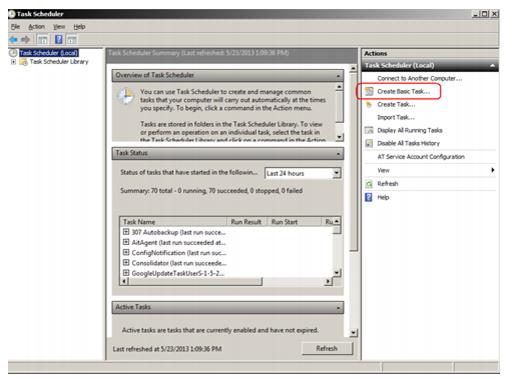Click the Display All Running Tasks icon
Screen dimensions: 507x382
pos(369,130)
